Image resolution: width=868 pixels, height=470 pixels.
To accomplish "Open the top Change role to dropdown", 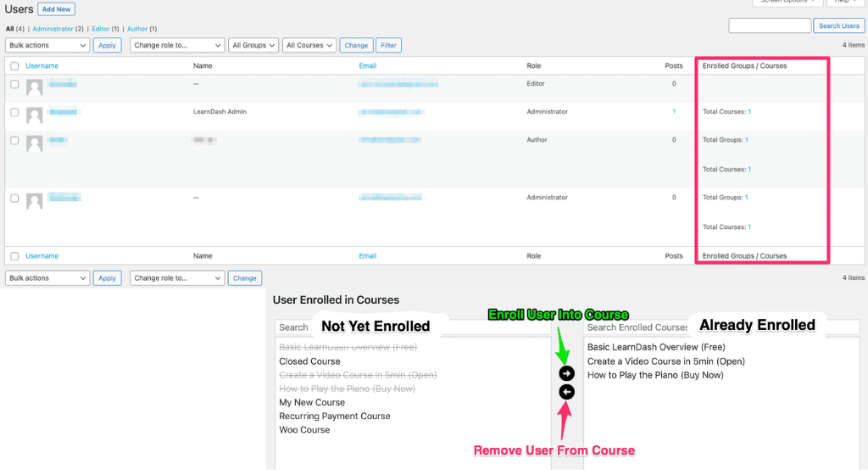I will tap(177, 46).
